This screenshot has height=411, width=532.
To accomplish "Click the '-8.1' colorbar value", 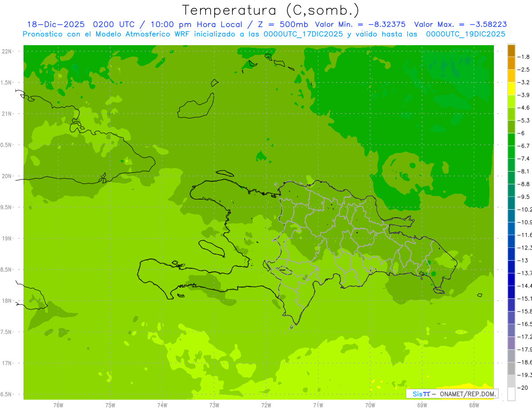I will tap(524, 171).
